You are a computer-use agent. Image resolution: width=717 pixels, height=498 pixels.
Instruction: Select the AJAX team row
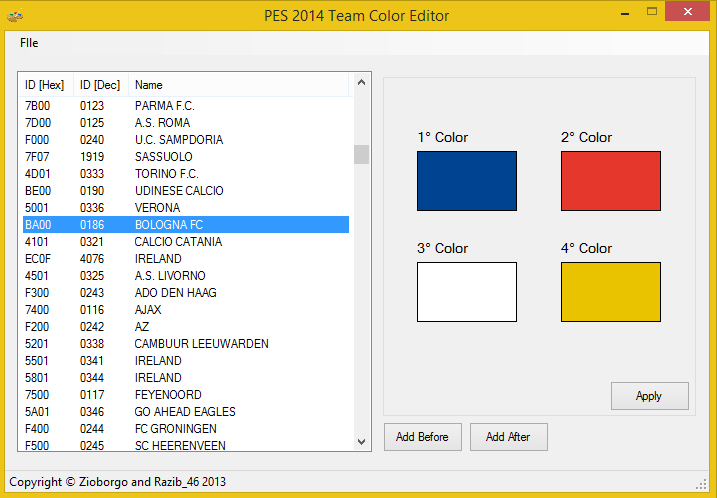pyautogui.click(x=148, y=310)
